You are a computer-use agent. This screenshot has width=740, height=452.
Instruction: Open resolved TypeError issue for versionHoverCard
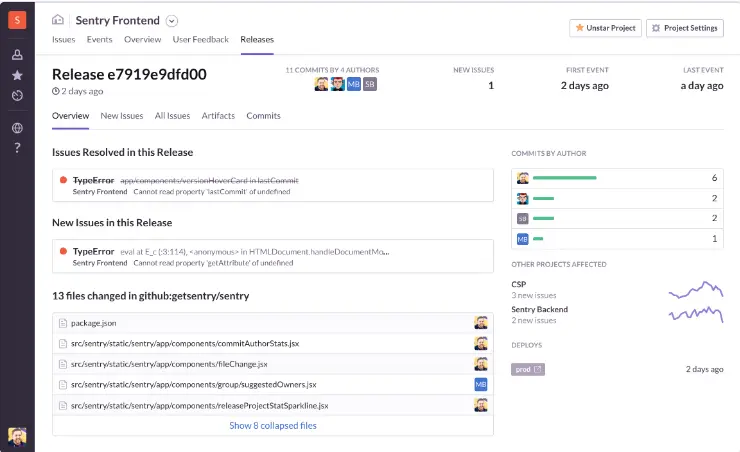pyautogui.click(x=273, y=185)
